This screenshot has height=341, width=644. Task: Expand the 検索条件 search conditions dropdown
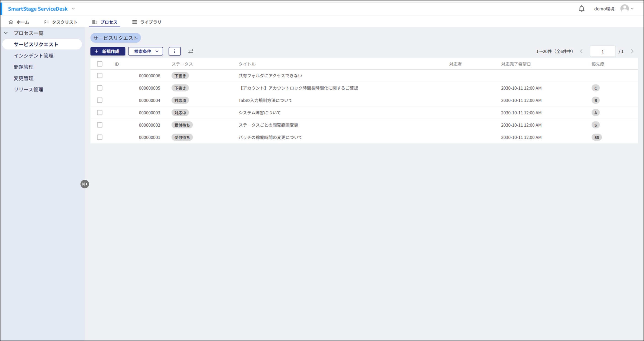pos(145,51)
